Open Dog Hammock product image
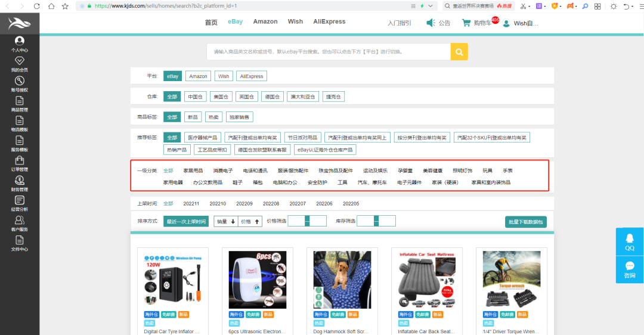 point(342,280)
